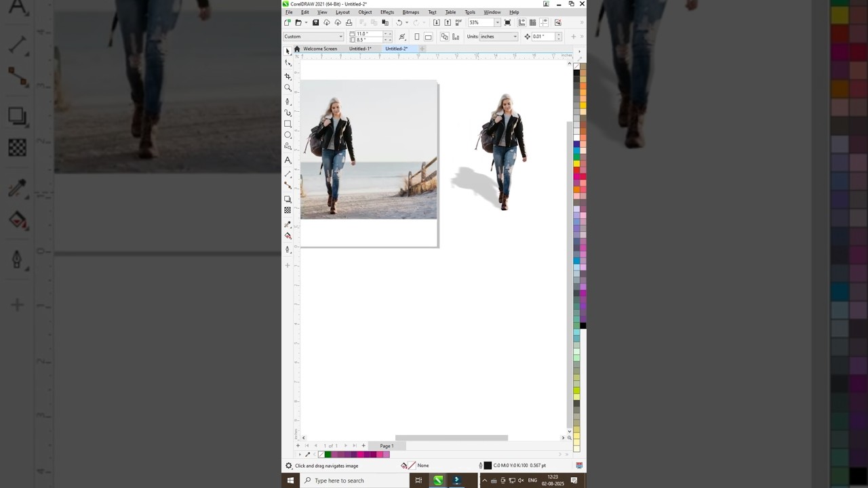The width and height of the screenshot is (868, 488).
Task: Select the Transparency checkerboard tool
Action: 288,210
